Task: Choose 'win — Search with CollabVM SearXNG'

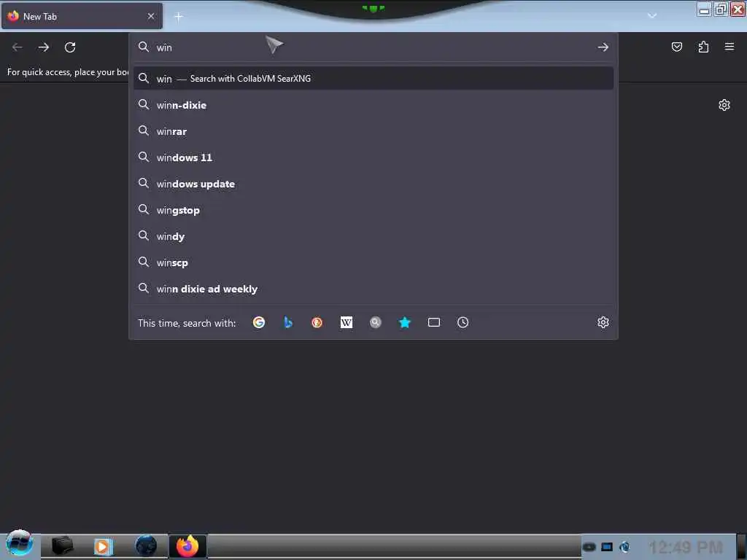Action: click(373, 79)
